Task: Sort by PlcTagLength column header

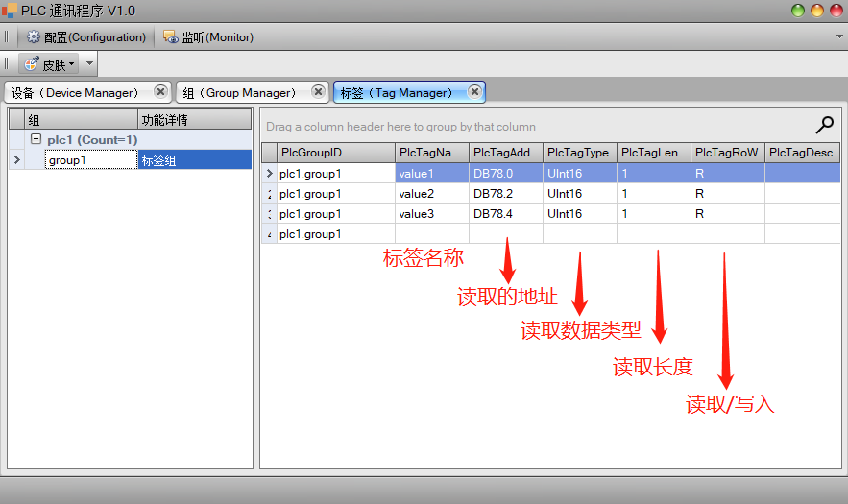Action: point(654,153)
